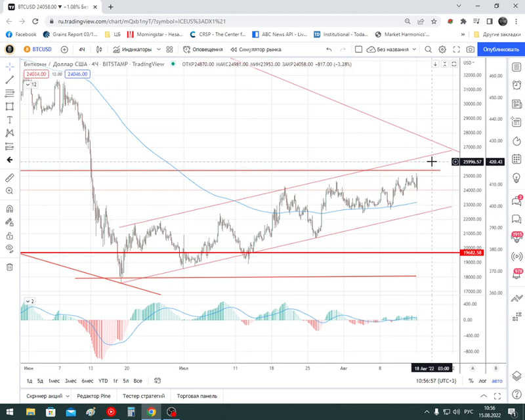Viewport: 525px width, 420px height.
Task: Select the trend line drawing tool
Action: [x=10, y=79]
